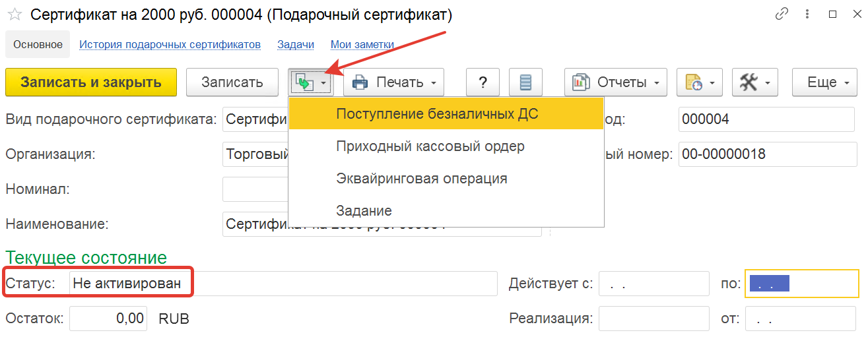
Task: Click the Текущее состояние section heading
Action: coord(86,257)
